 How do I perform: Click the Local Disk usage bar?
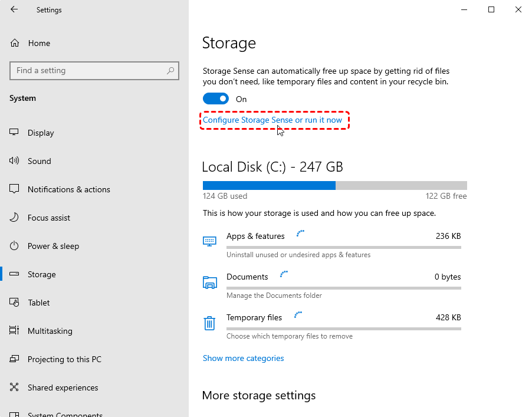[335, 185]
